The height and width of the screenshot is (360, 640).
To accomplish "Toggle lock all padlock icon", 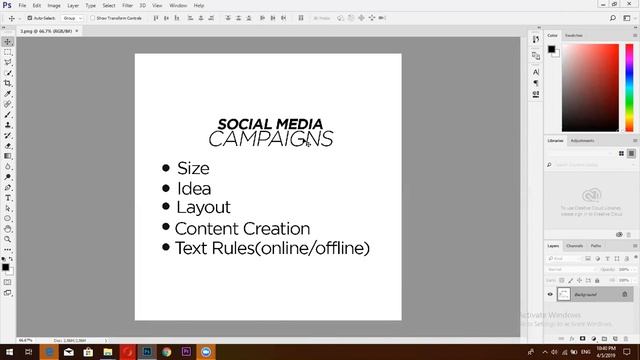I will [597, 280].
